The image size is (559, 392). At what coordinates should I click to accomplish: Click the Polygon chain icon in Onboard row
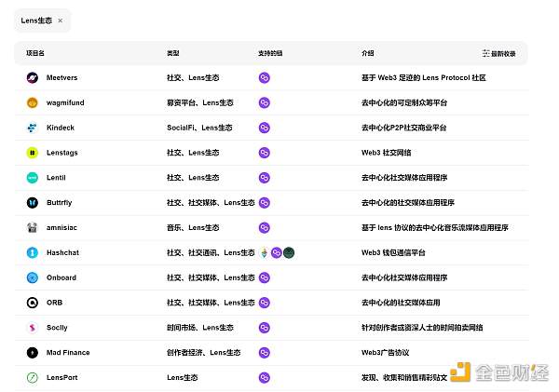[265, 277]
